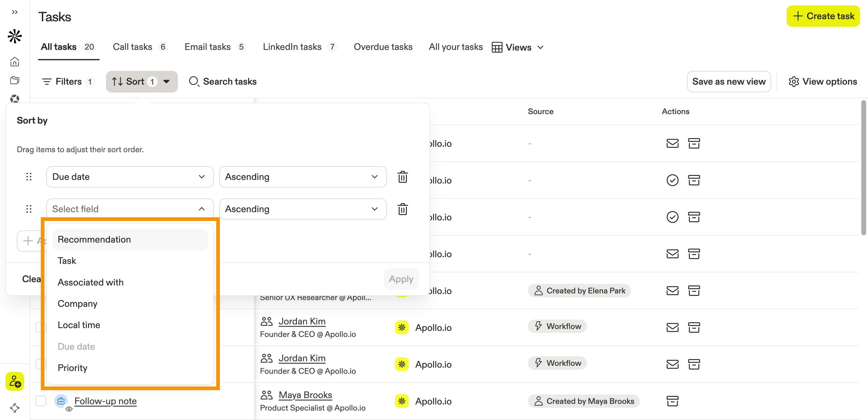The height and width of the screenshot is (420, 868).
Task: Open the second Ascending order dropdown
Action: [302, 209]
